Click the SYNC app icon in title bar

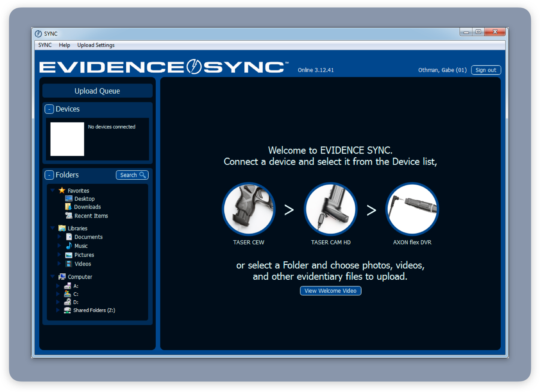(x=38, y=34)
